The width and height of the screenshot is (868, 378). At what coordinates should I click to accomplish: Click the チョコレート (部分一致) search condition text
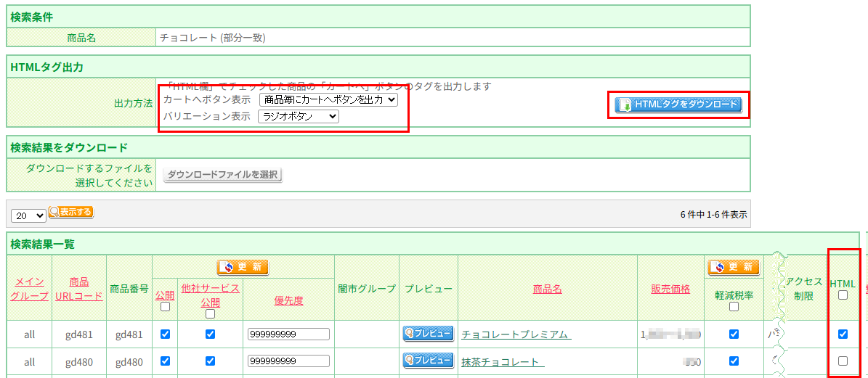[213, 38]
